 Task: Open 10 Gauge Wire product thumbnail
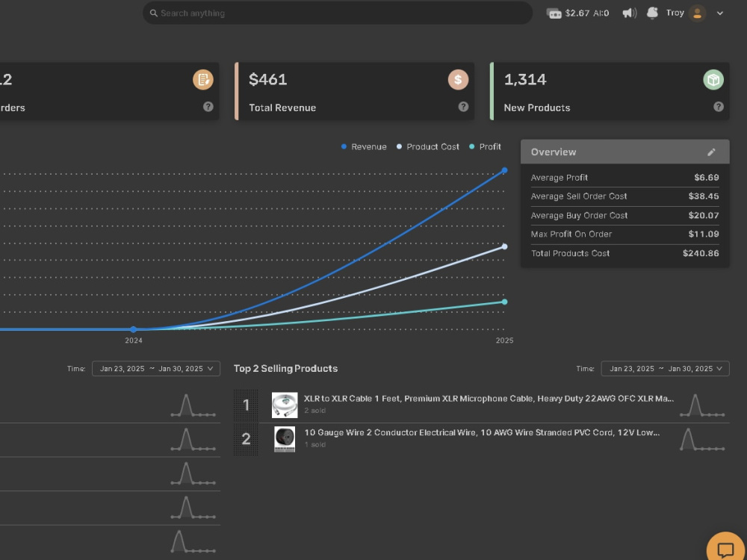(285, 439)
